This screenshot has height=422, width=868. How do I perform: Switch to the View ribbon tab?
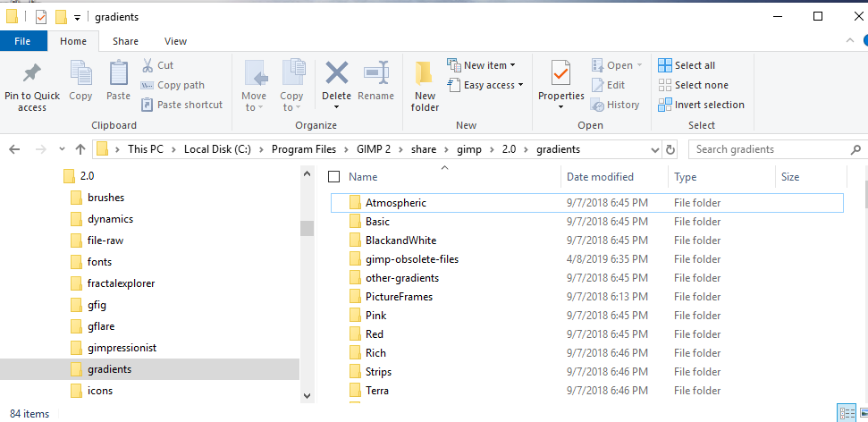click(x=175, y=41)
